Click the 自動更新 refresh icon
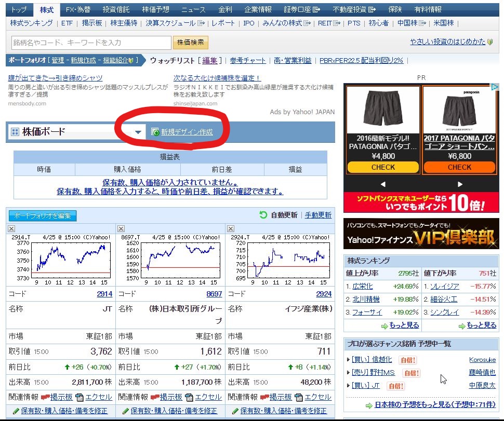 (263, 215)
